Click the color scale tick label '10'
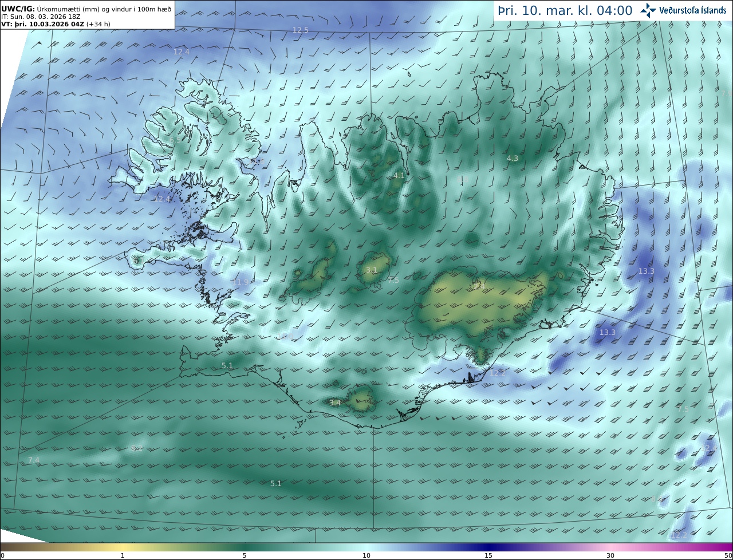The width and height of the screenshot is (733, 560). [x=366, y=555]
